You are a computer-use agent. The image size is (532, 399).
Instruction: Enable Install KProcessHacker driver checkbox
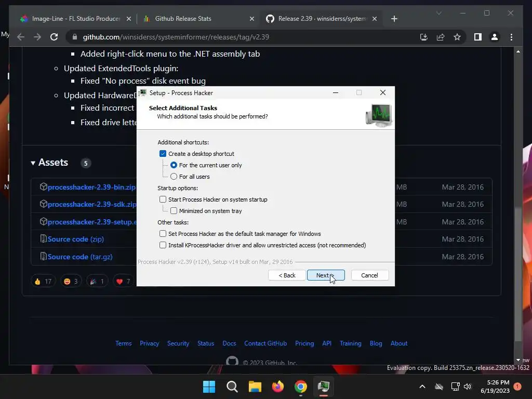pos(163,245)
